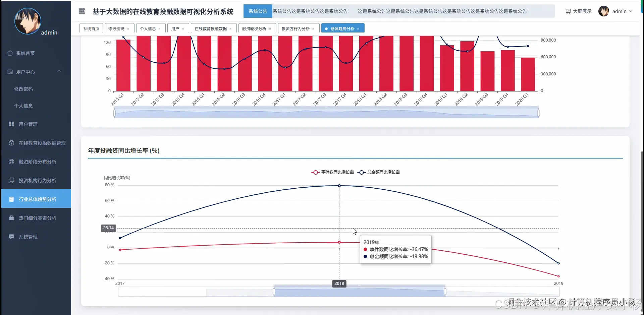Click the 大屏展示 monitor icon
The height and width of the screenshot is (315, 644).
(568, 11)
